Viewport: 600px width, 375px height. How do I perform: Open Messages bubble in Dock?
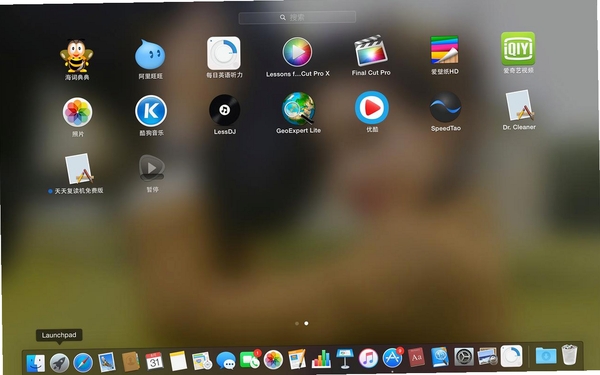pos(226,360)
